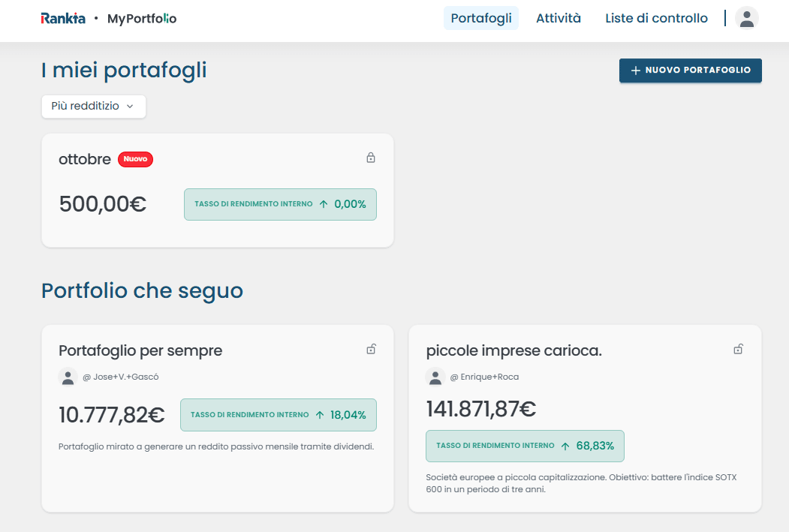The height and width of the screenshot is (532, 789).
Task: Click the NUOVO PORTAFOGLIO button
Action: [x=690, y=71]
